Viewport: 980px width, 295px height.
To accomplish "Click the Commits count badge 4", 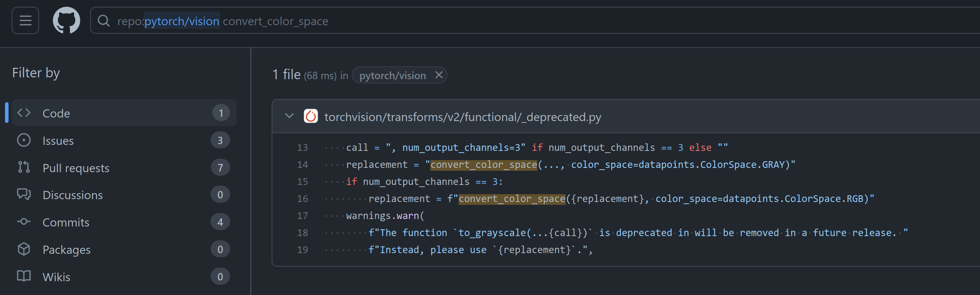I will tap(220, 222).
